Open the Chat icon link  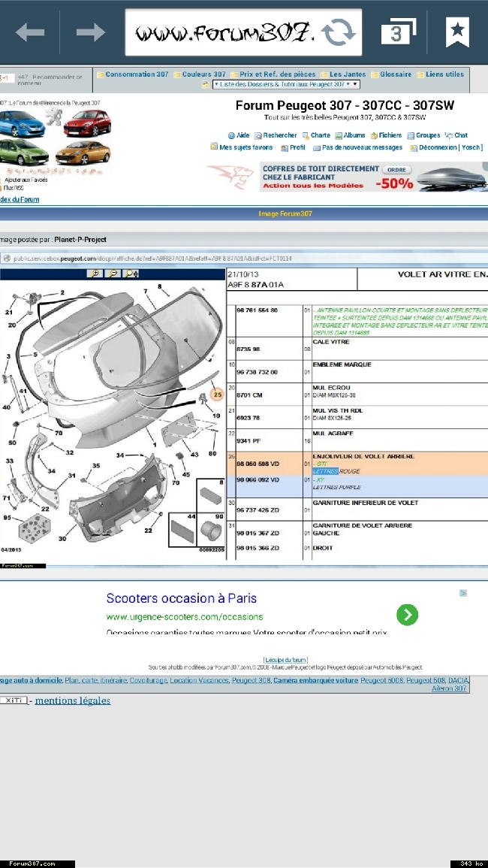point(456,135)
